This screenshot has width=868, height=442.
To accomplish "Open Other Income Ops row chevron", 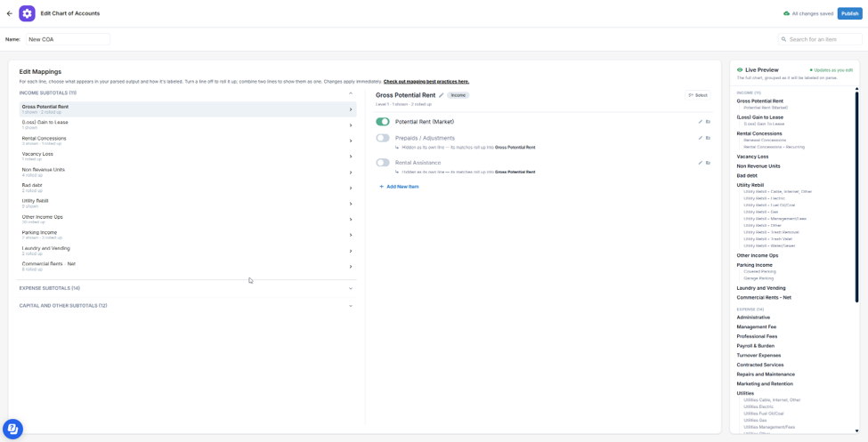I will tap(351, 220).
